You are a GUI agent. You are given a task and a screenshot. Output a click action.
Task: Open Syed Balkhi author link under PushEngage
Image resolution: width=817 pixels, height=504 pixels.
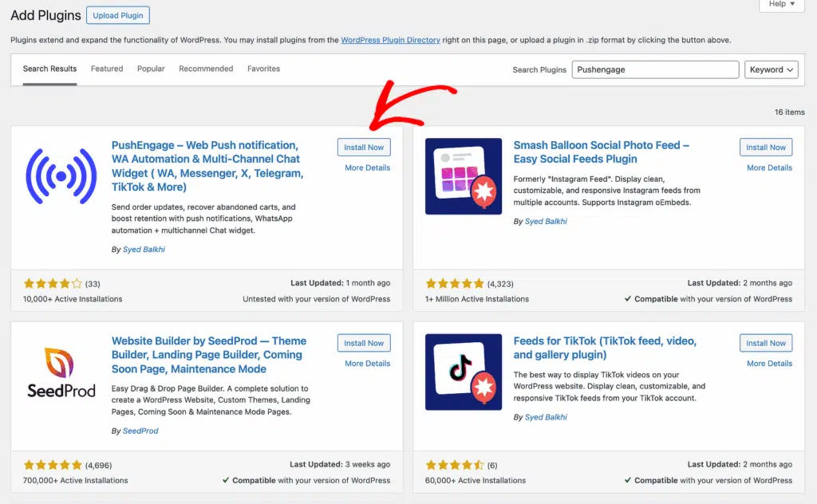[144, 250]
